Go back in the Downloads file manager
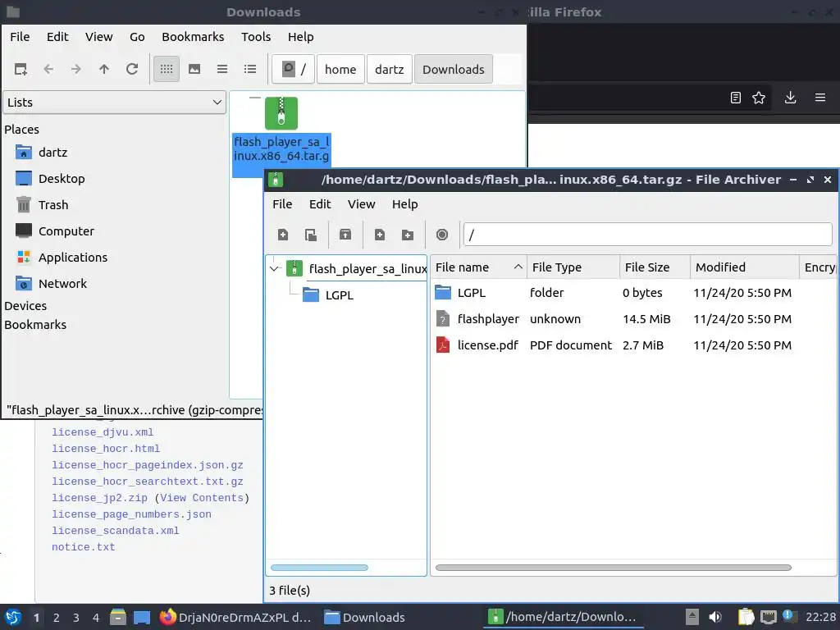840x630 pixels. 48,69
